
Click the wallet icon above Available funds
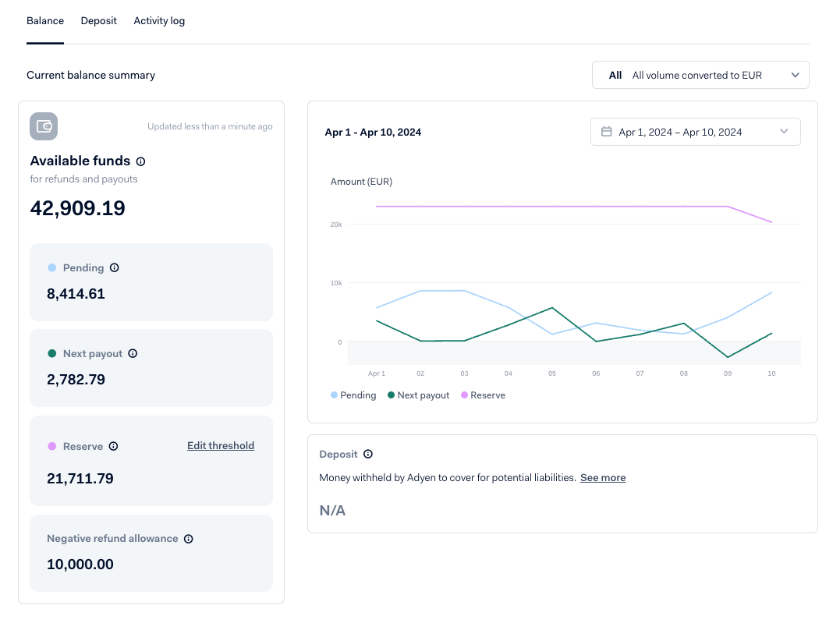coord(44,126)
